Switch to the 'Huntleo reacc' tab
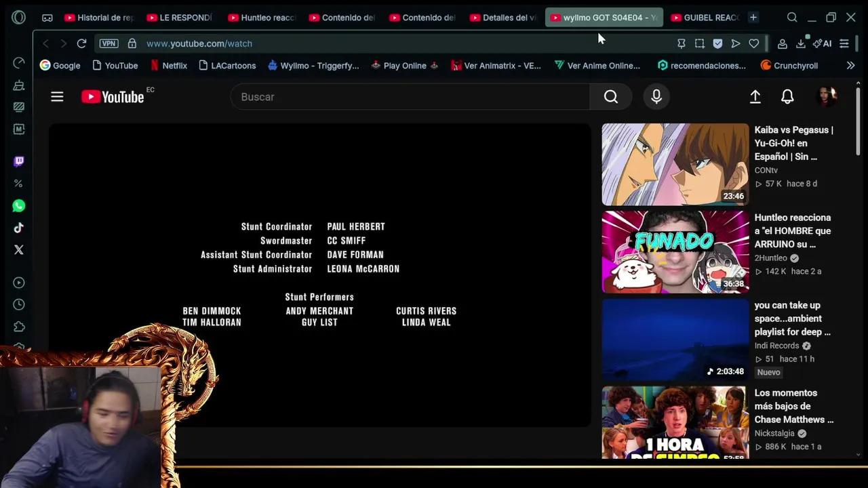The width and height of the screenshot is (868, 488). [x=262, y=18]
